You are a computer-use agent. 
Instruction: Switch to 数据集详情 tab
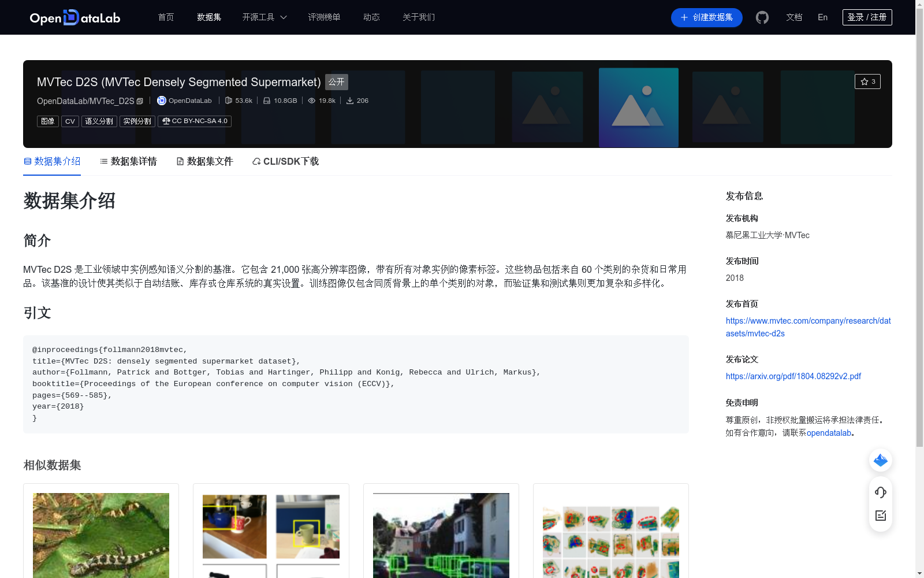tap(128, 161)
